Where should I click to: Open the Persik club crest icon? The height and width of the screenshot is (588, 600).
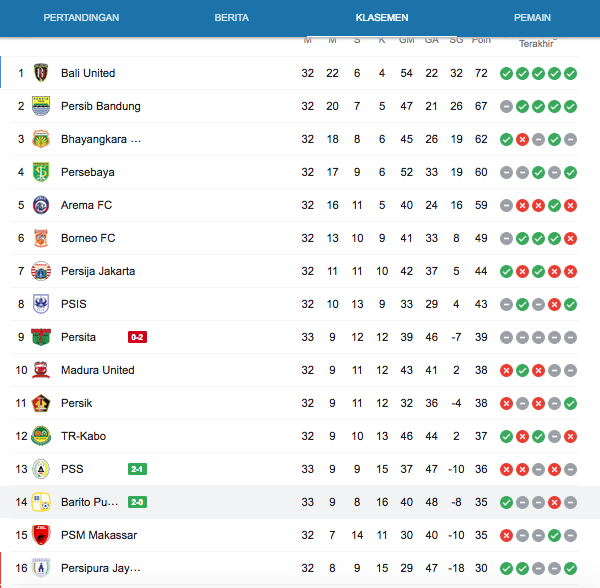[41, 403]
